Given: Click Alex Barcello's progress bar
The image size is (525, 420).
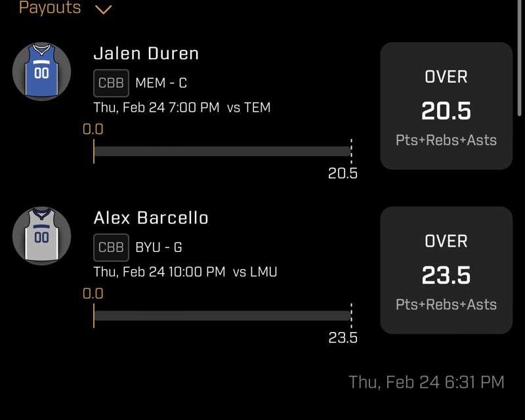Looking at the screenshot, I should point(222,316).
